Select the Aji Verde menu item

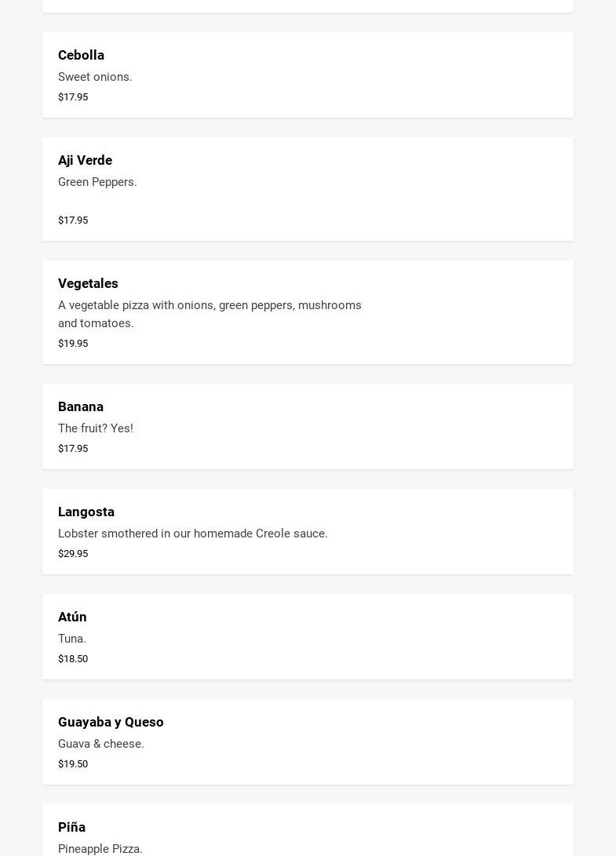pyautogui.click(x=85, y=160)
